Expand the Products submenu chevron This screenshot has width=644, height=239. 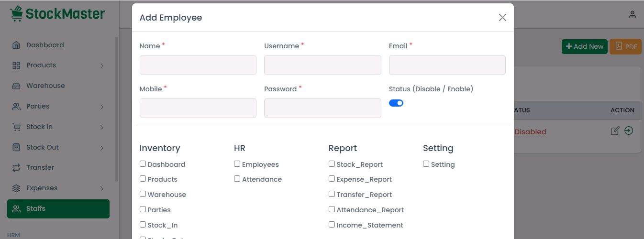102,65
